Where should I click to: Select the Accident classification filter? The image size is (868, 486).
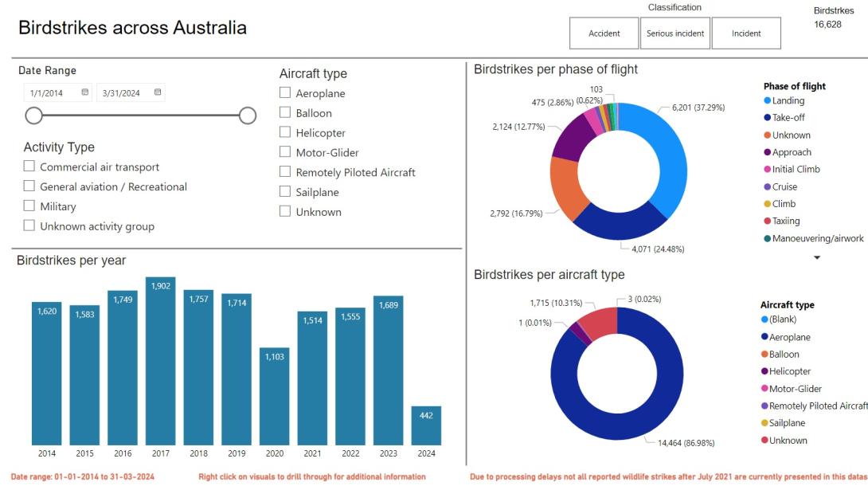(604, 33)
